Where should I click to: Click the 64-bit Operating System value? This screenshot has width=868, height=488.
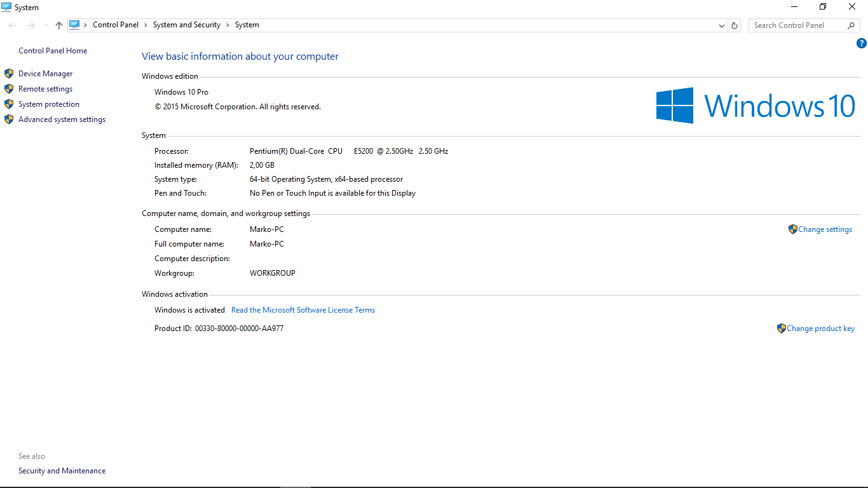(x=327, y=179)
